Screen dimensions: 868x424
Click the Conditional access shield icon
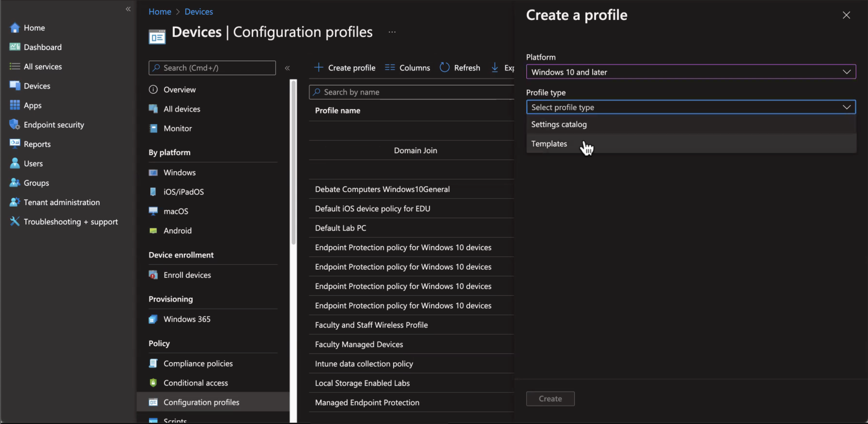tap(153, 382)
